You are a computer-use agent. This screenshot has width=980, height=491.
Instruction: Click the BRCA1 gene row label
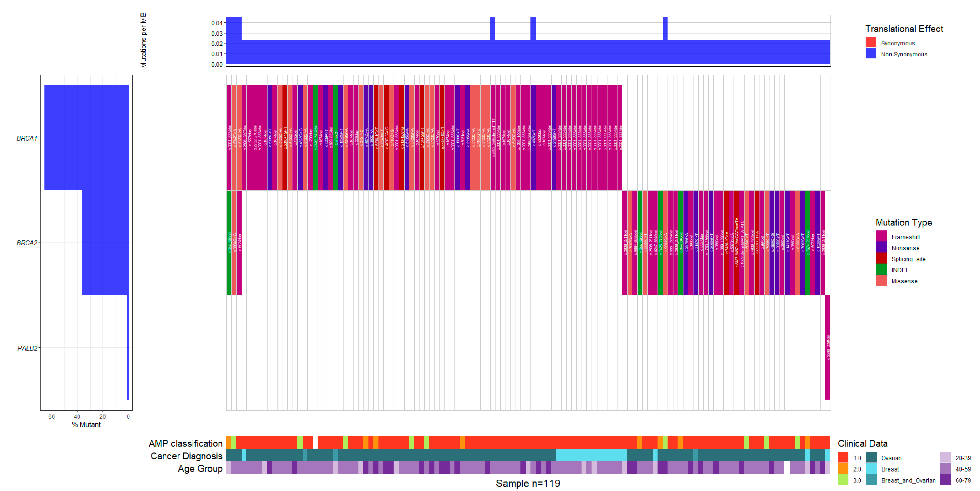click(x=27, y=138)
